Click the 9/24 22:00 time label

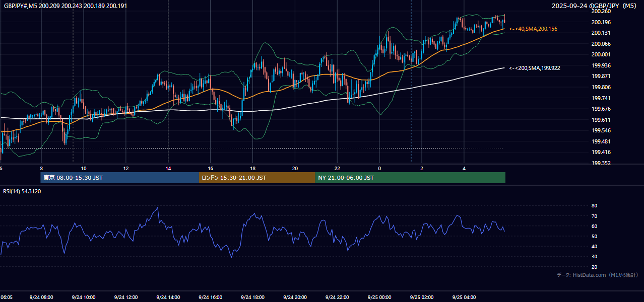[x=337, y=297]
